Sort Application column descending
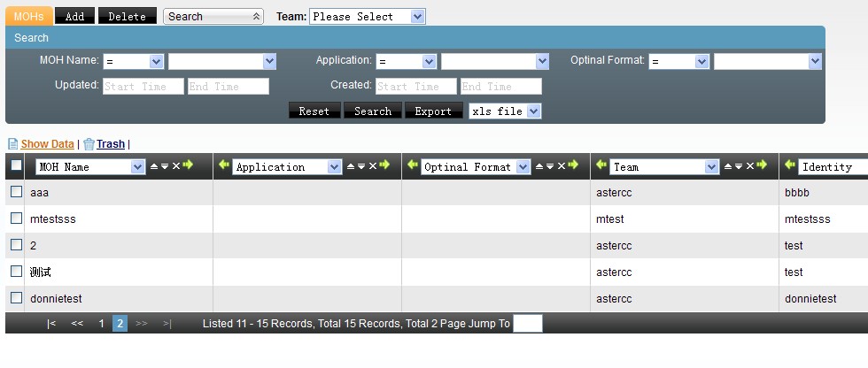868x368 pixels. [361, 166]
